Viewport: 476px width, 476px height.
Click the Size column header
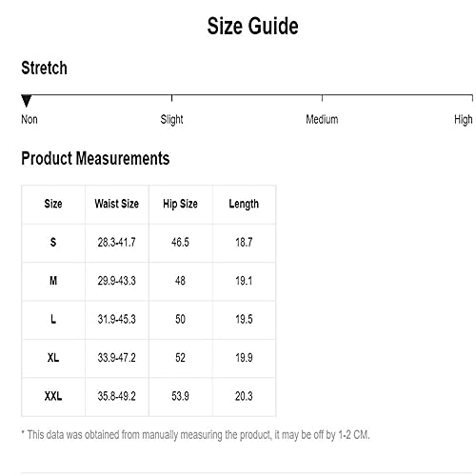pos(53,204)
